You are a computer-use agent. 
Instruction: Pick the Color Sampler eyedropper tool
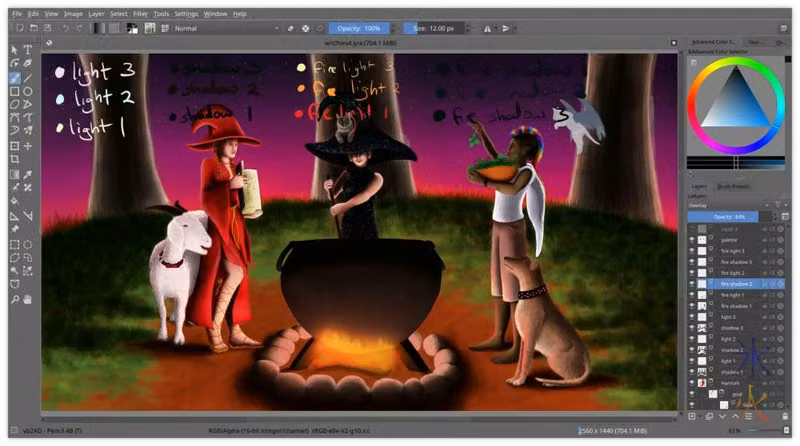pyautogui.click(x=28, y=175)
